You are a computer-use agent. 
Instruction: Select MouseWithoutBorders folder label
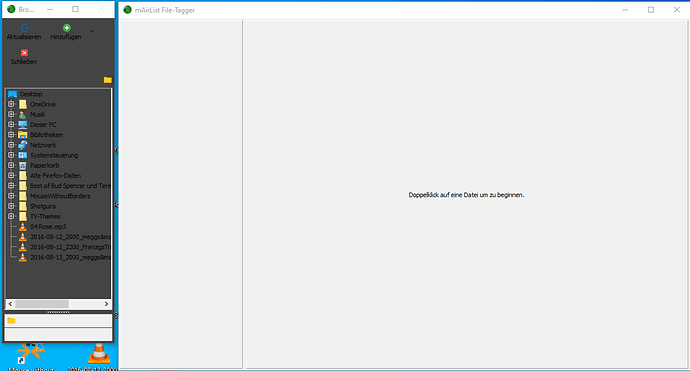click(x=60, y=196)
